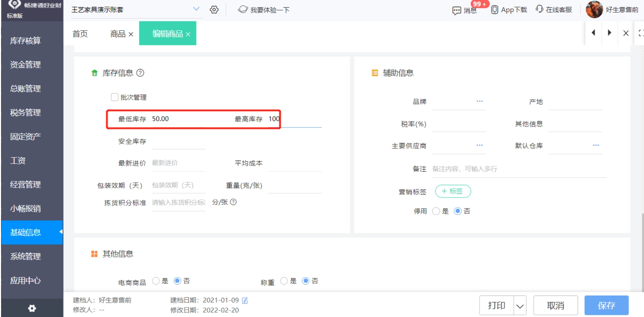Click the 安全库存 input field
This screenshot has width=644, height=317.
tap(179, 142)
